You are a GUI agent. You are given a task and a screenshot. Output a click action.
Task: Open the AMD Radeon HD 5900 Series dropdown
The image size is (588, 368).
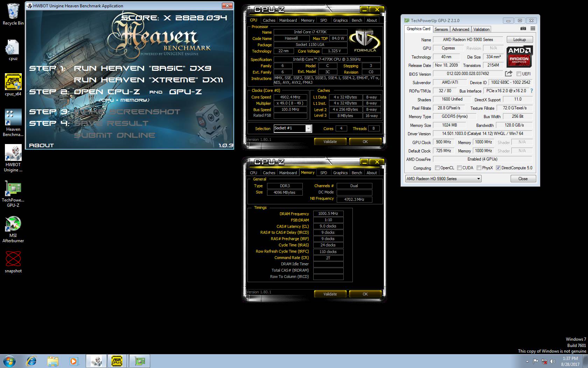443,179
